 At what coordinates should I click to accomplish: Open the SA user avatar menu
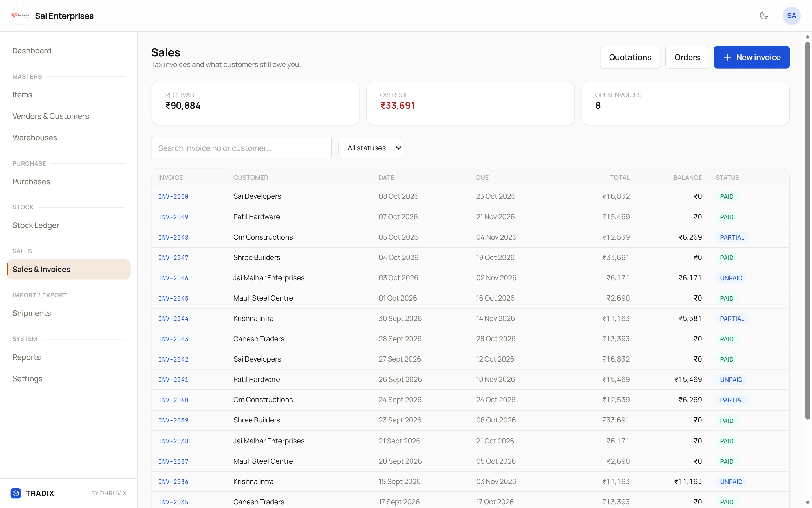(x=791, y=16)
